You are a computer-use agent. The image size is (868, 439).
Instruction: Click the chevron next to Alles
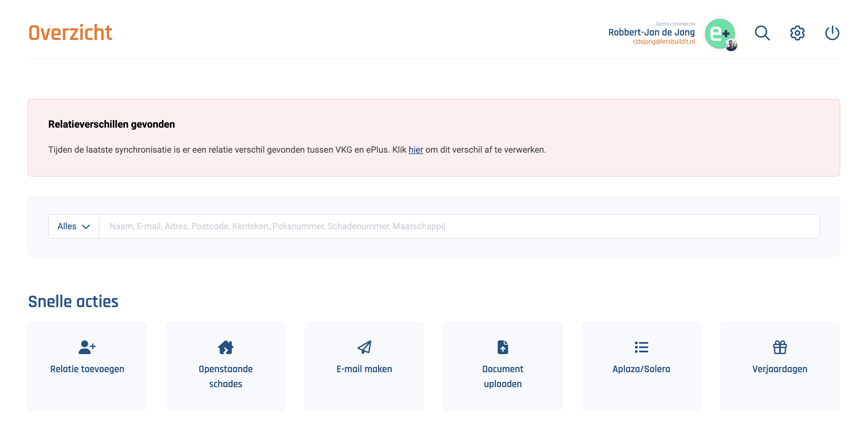point(86,227)
